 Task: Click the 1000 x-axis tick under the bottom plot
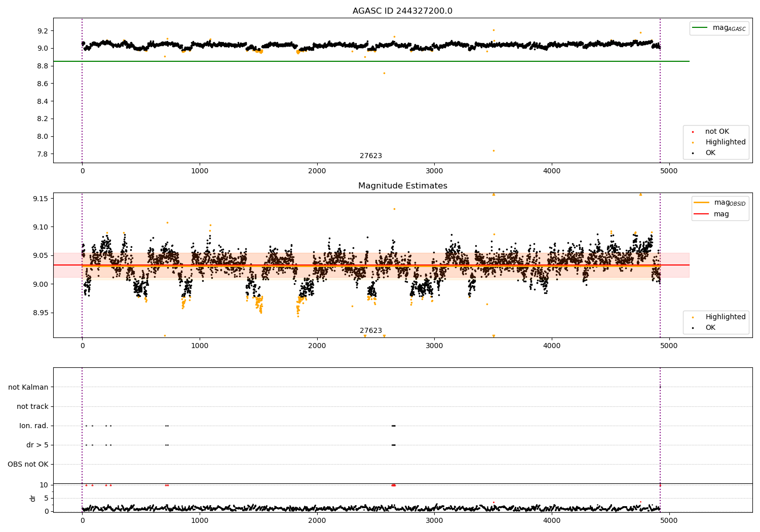coord(200,520)
